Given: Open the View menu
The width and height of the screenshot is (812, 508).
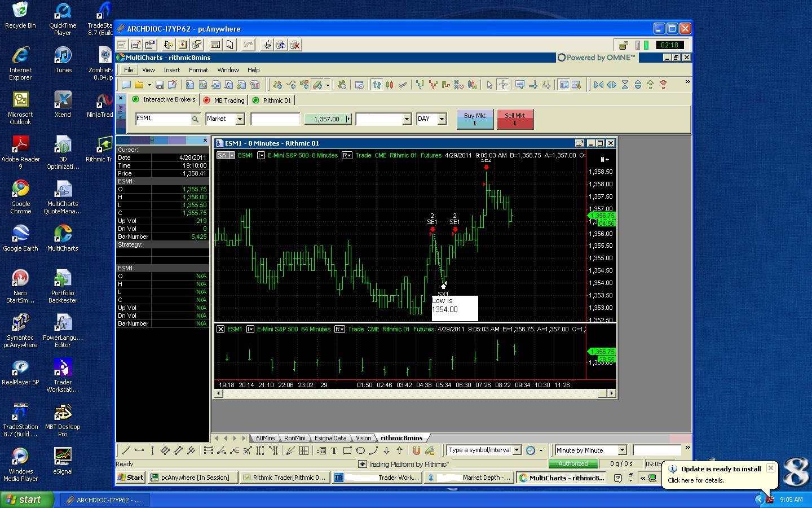Looking at the screenshot, I should (148, 70).
